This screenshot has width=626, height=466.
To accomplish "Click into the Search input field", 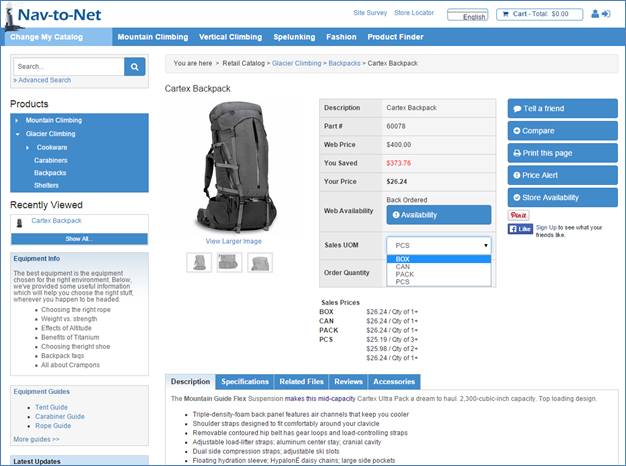I will 69,67.
